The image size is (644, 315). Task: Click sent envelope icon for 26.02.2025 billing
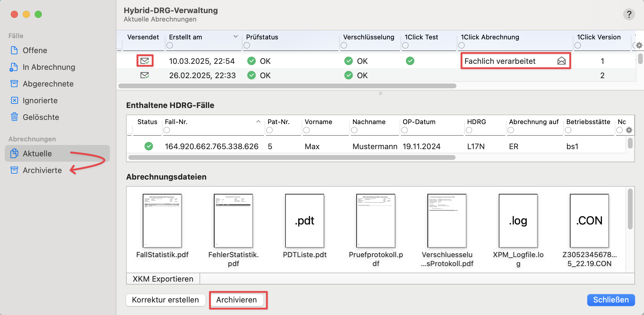pyautogui.click(x=145, y=75)
